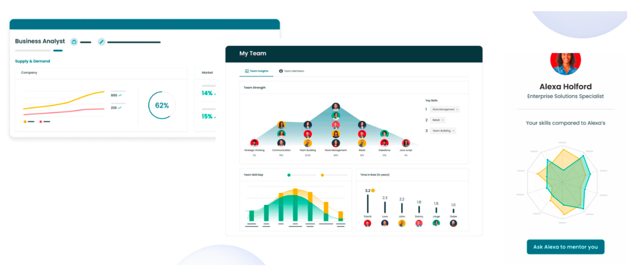This screenshot has width=644, height=270.
Task: Click the 230 value on Company chart
Action: click(114, 107)
